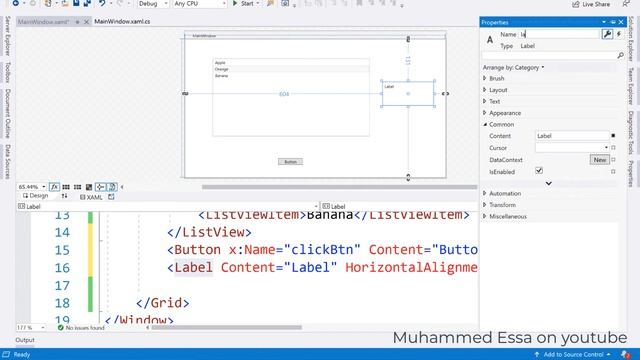
Task: Click the pin icon on the Properties panel
Action: click(x=613, y=22)
